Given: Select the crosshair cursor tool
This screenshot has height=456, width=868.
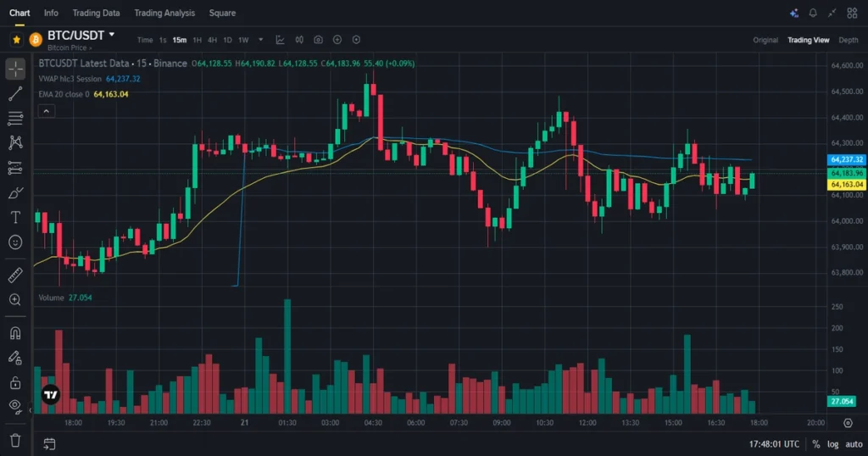Looking at the screenshot, I should coord(15,69).
